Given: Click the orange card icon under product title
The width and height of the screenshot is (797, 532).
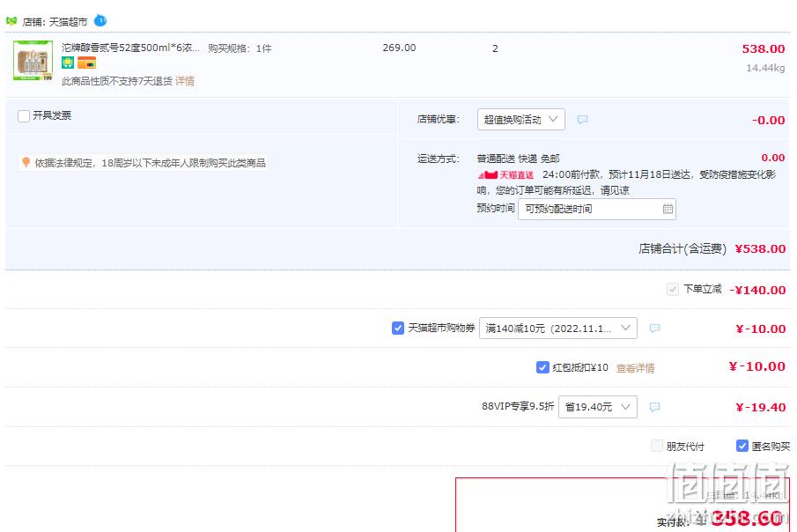Looking at the screenshot, I should [x=86, y=63].
